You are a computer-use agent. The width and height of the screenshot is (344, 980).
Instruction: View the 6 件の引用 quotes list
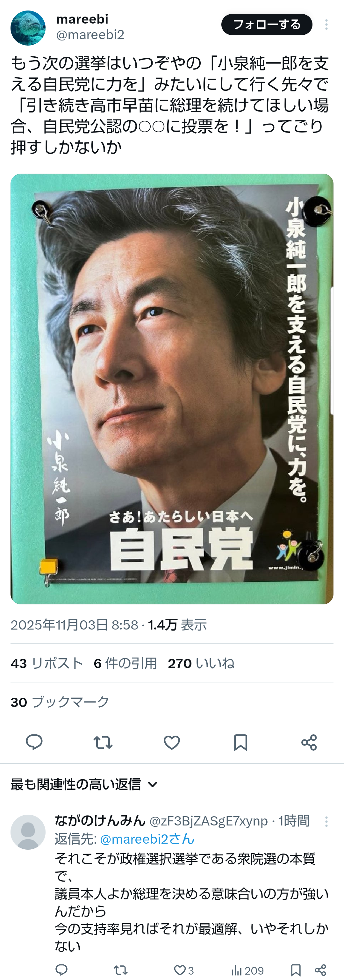pyautogui.click(x=125, y=663)
